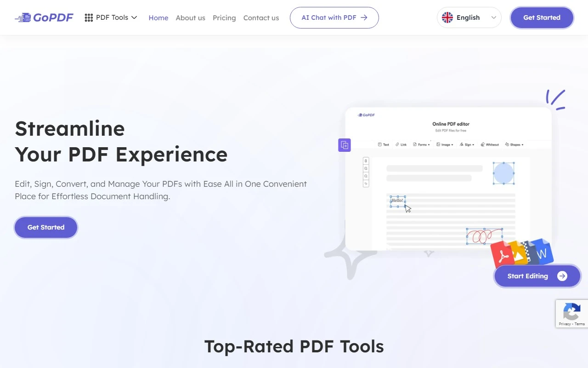588x368 pixels.
Task: Click the delete icon atop the preview sidebar
Action: 366,161
